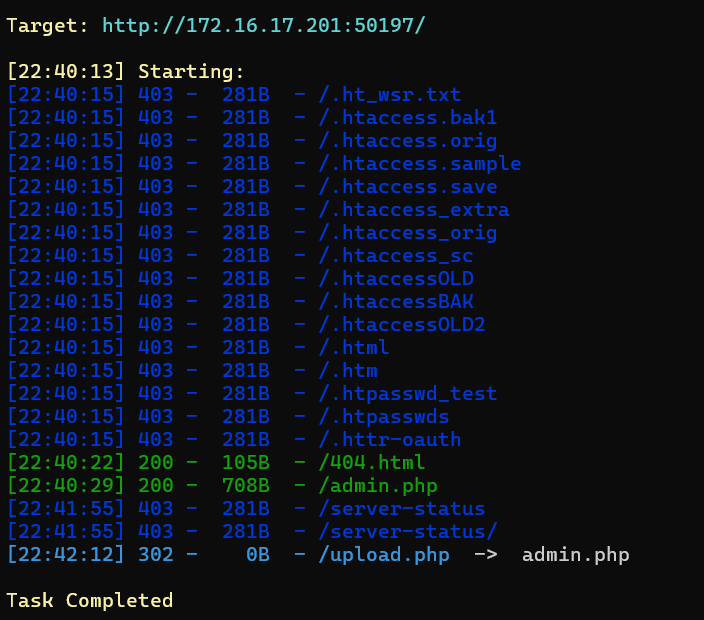704x620 pixels.
Task: Click the 302 status code
Action: [156, 555]
